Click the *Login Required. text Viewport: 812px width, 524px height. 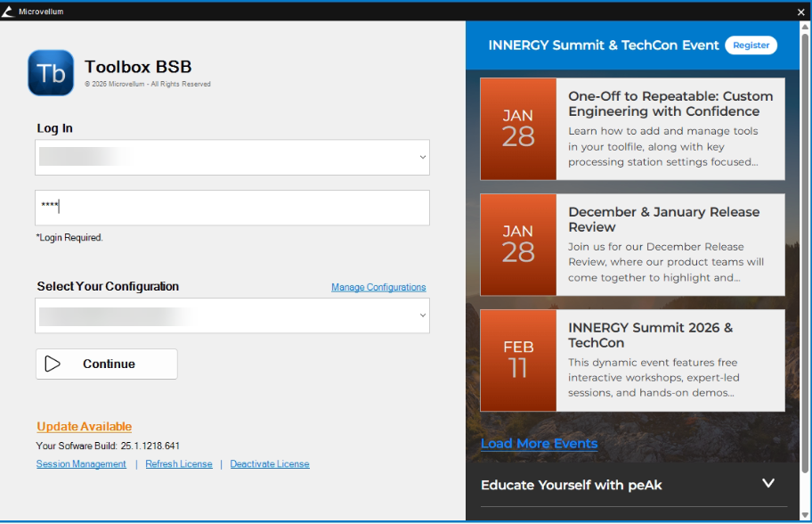(x=69, y=238)
